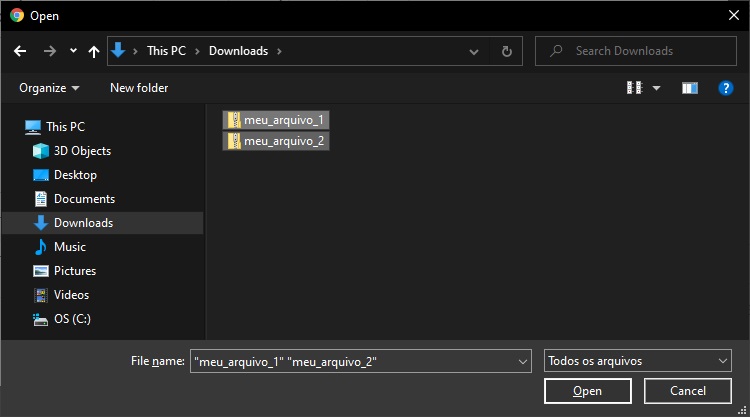Click the Downloads arrow icon in sidebar
750x417 pixels.
[41, 223]
